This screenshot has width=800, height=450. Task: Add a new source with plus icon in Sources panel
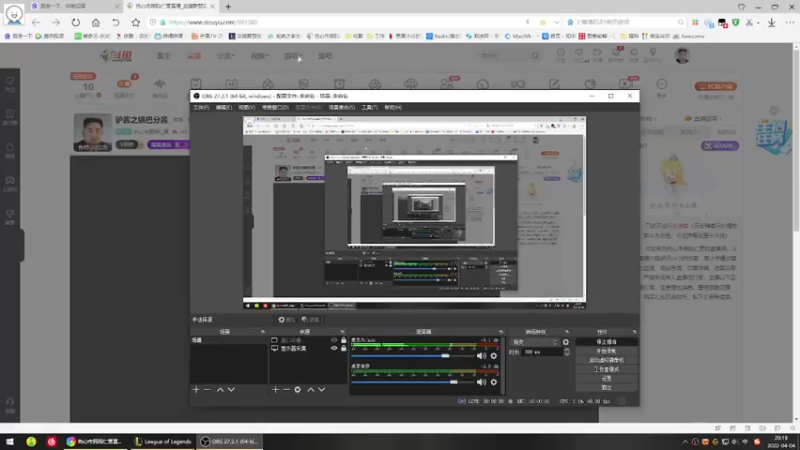click(x=276, y=390)
